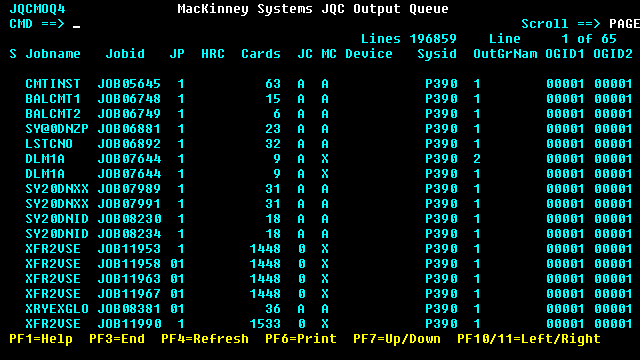Select the BALCMT2 job name
Viewport: 640px width, 360px height.
pos(53,114)
